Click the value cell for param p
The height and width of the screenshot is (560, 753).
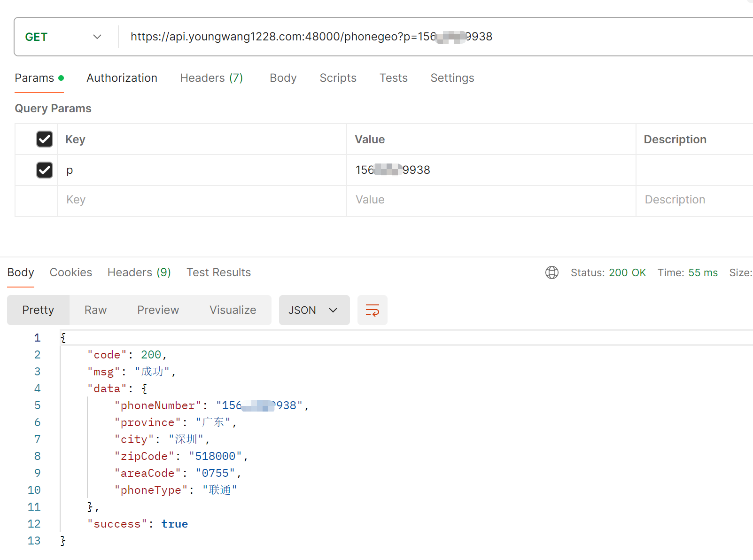coord(491,170)
